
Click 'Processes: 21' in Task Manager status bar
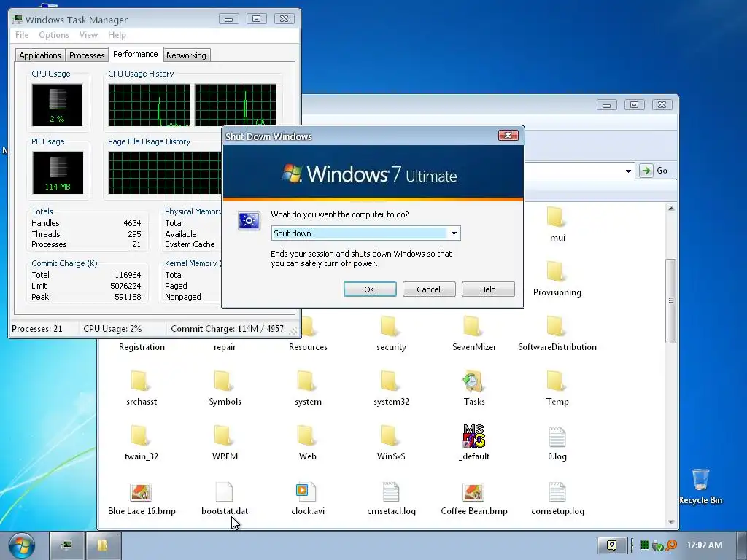pos(37,329)
